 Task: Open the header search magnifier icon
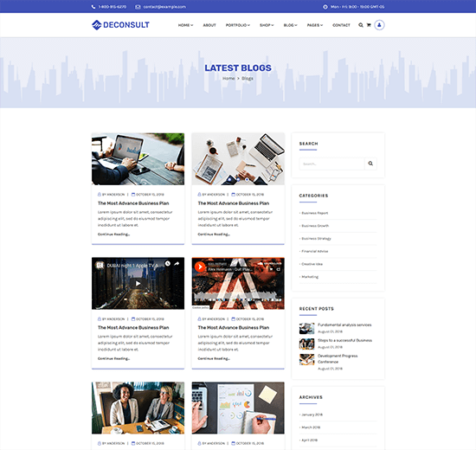tap(361, 25)
